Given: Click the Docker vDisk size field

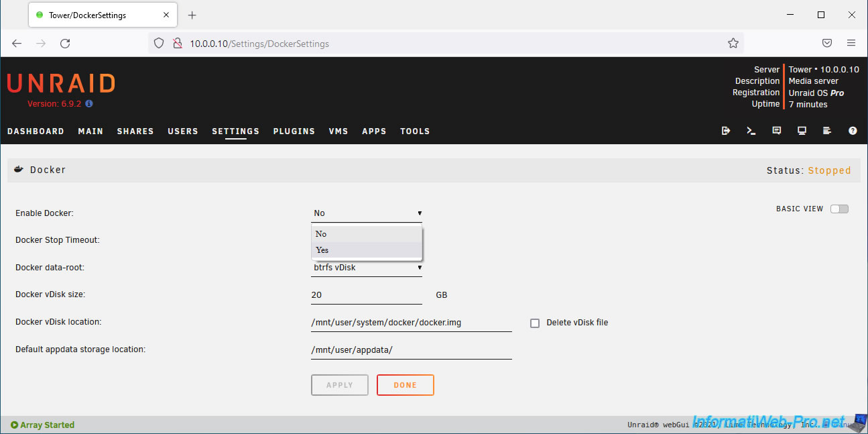Looking at the screenshot, I should (367, 295).
